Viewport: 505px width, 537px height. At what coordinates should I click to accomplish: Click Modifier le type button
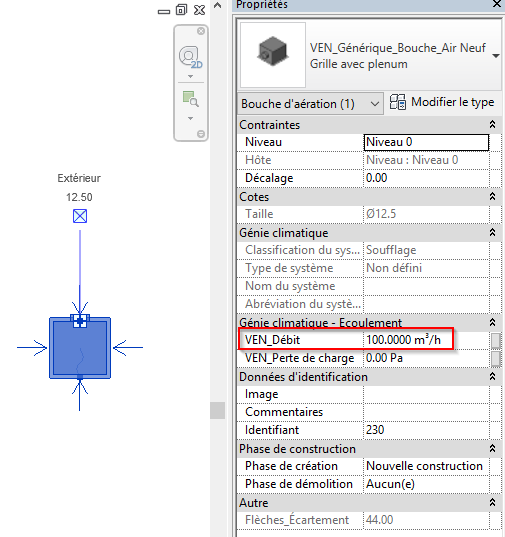coord(442,102)
